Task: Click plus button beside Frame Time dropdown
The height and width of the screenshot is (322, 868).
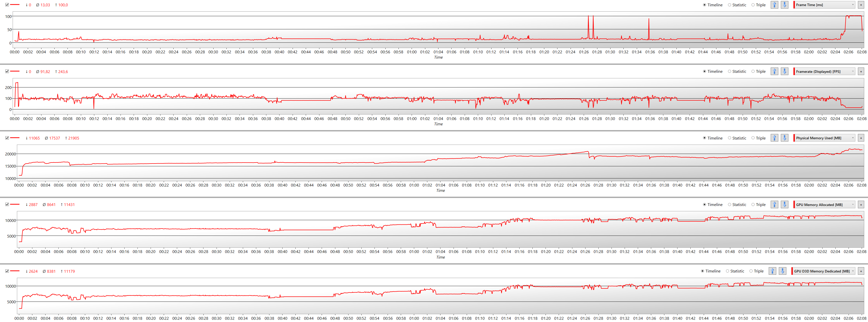Action: tap(861, 5)
